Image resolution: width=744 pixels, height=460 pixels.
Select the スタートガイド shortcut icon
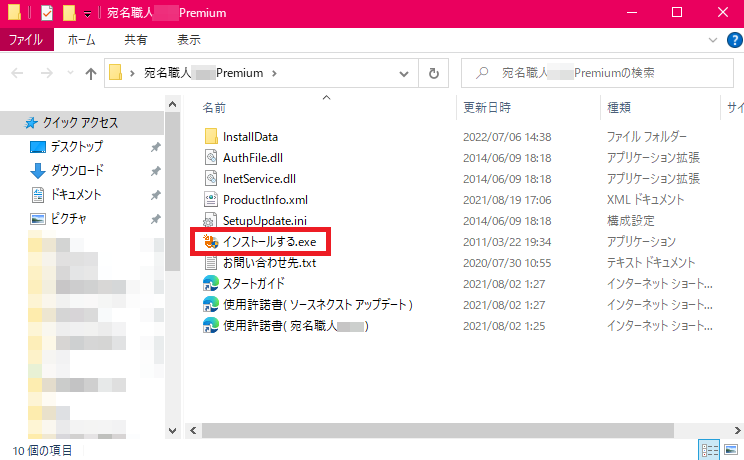click(211, 283)
